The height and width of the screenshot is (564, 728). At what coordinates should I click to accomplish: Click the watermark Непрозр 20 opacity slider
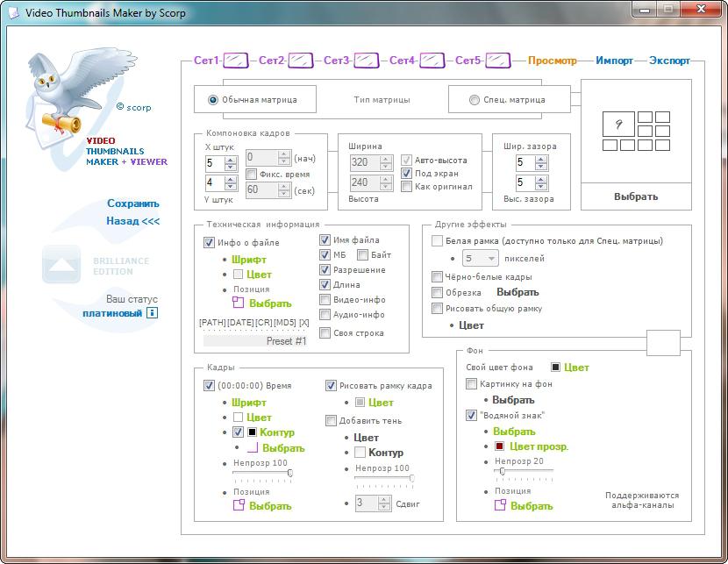click(x=524, y=471)
